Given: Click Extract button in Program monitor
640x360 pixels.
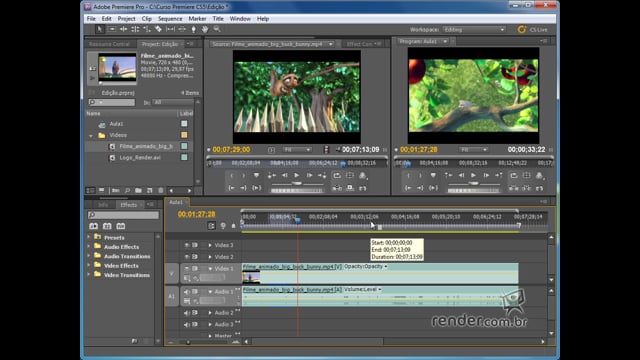Looking at the screenshot, I should pos(527,188).
